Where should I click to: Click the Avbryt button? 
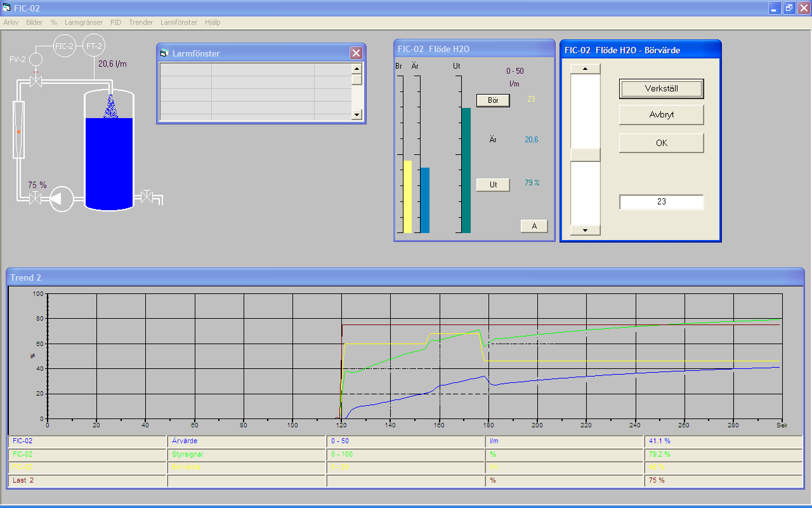pyautogui.click(x=662, y=115)
